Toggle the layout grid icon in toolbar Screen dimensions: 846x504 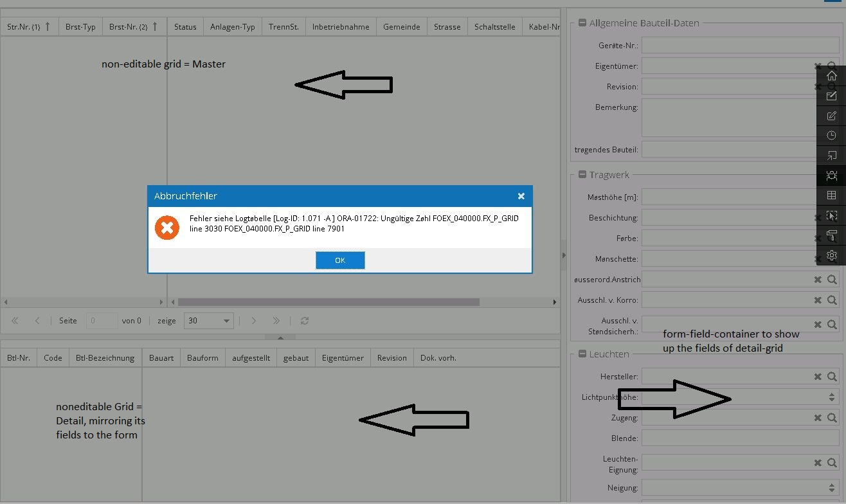(831, 195)
